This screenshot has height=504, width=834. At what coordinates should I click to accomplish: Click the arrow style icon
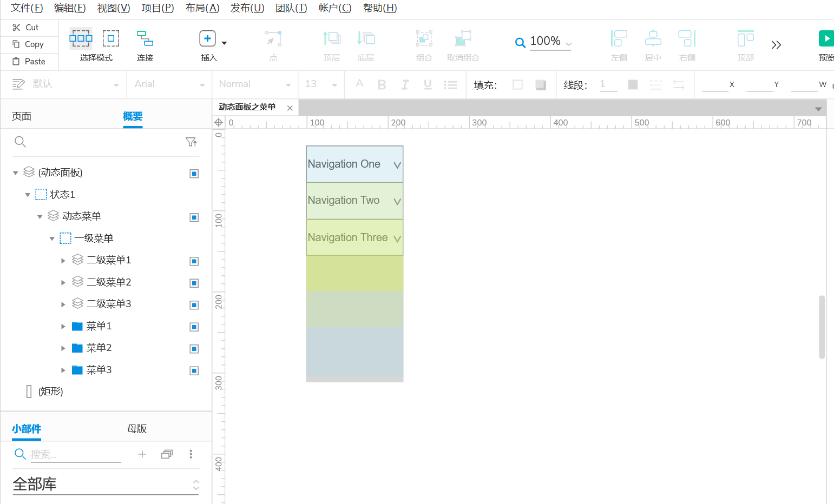point(679,85)
